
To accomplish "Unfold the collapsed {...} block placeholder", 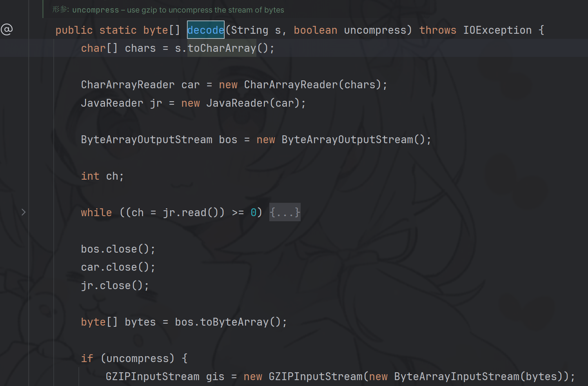I will pyautogui.click(x=285, y=212).
